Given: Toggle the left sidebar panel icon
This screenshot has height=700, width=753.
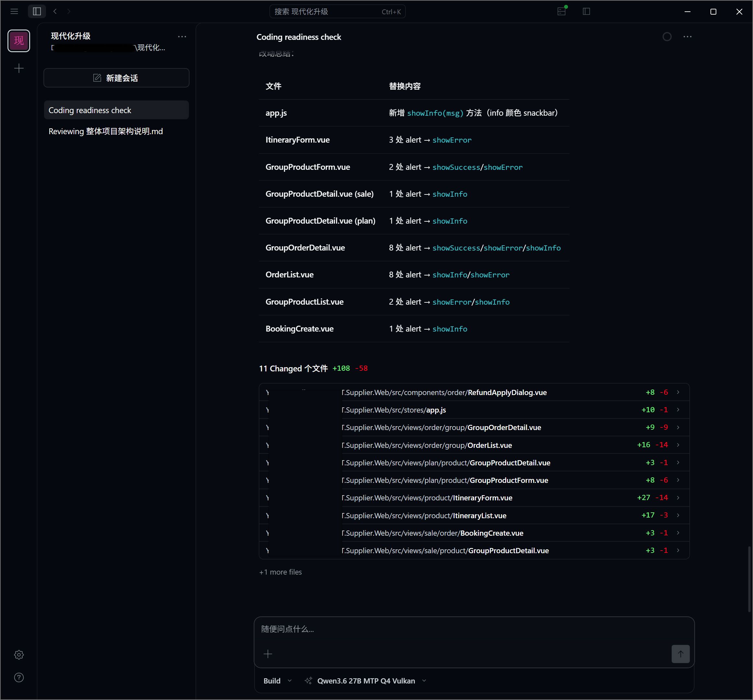Looking at the screenshot, I should [x=37, y=11].
